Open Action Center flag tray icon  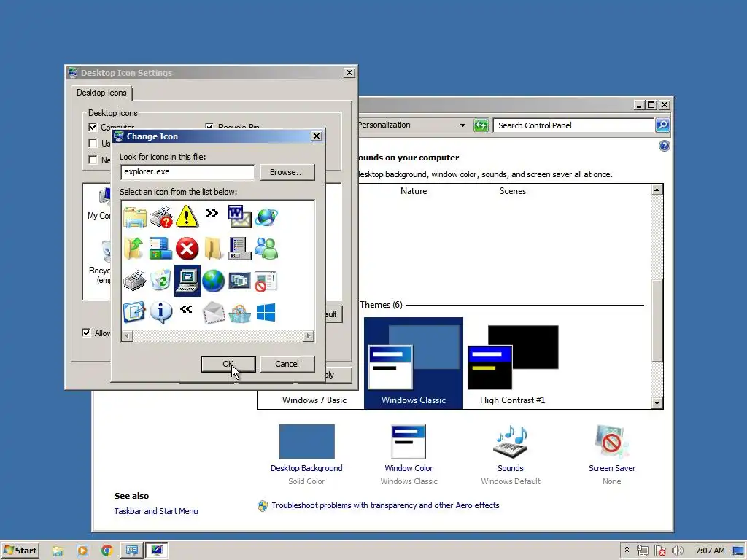[x=659, y=551]
